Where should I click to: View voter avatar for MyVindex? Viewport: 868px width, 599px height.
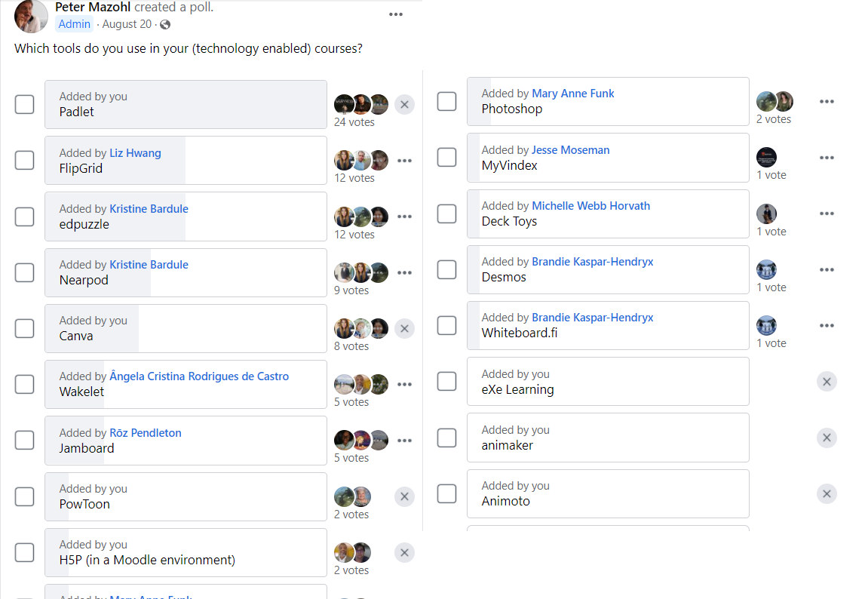tap(767, 157)
